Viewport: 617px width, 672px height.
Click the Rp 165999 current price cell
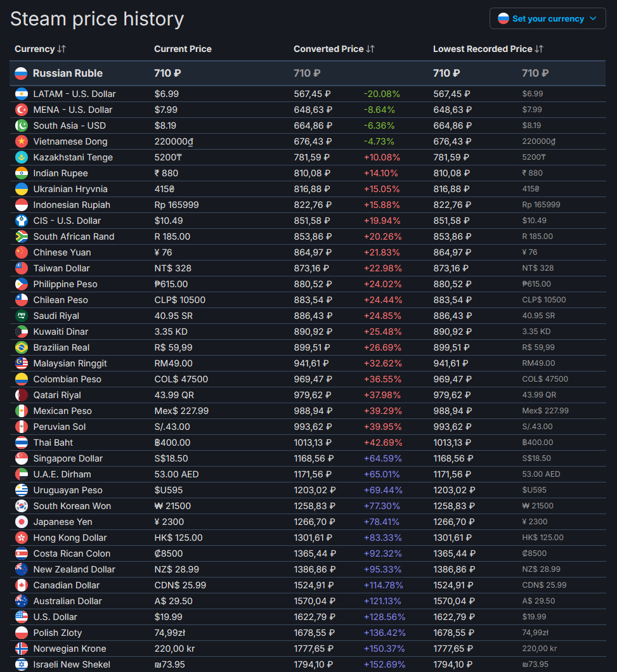[177, 205]
